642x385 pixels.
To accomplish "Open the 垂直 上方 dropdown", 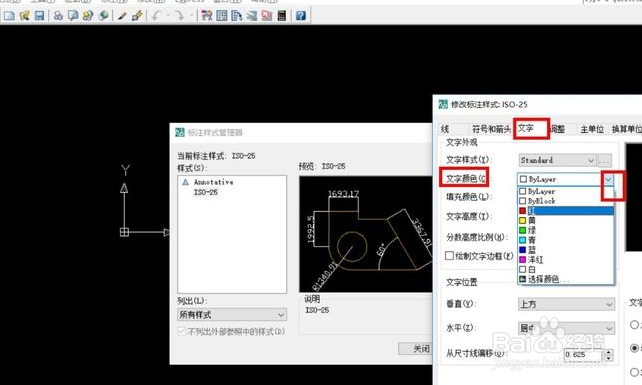I will coord(566,304).
